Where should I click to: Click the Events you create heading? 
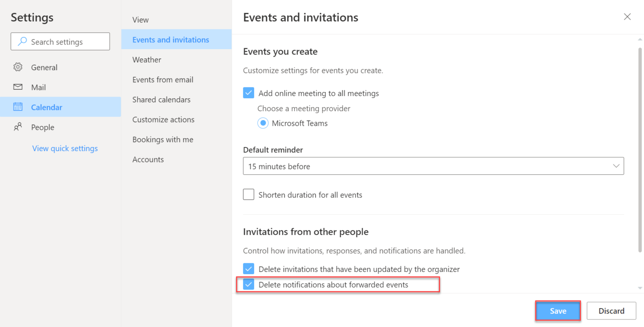point(280,52)
